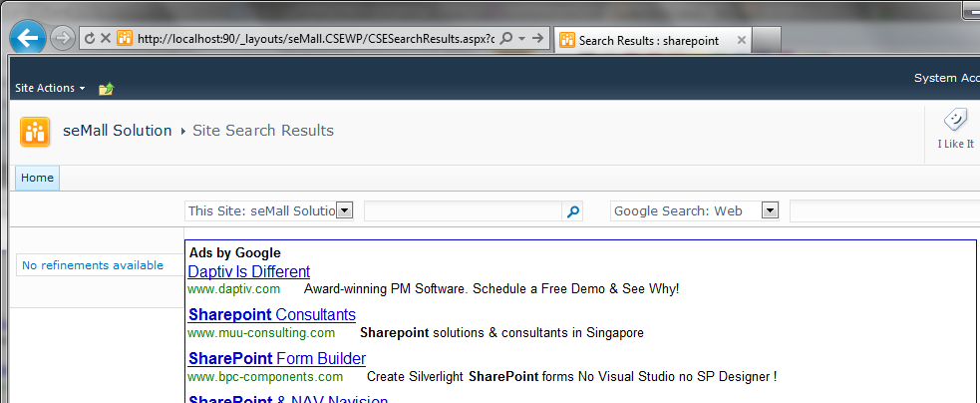980x403 pixels.
Task: Expand the This Site scope dropdown
Action: pos(344,210)
